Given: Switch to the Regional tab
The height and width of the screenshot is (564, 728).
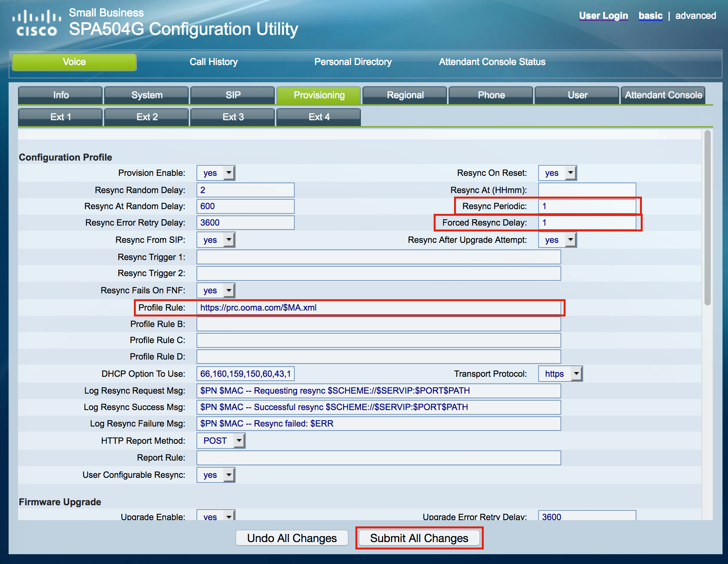Looking at the screenshot, I should (405, 95).
